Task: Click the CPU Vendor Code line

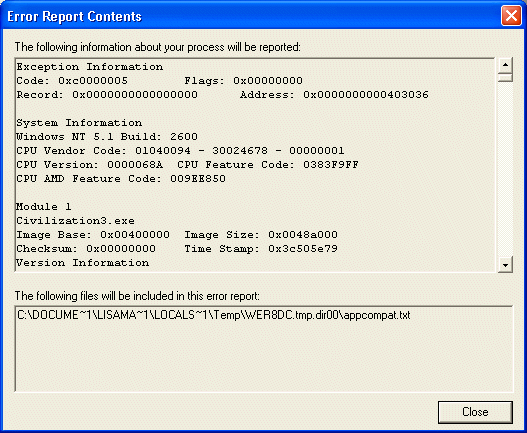Action: [x=180, y=151]
